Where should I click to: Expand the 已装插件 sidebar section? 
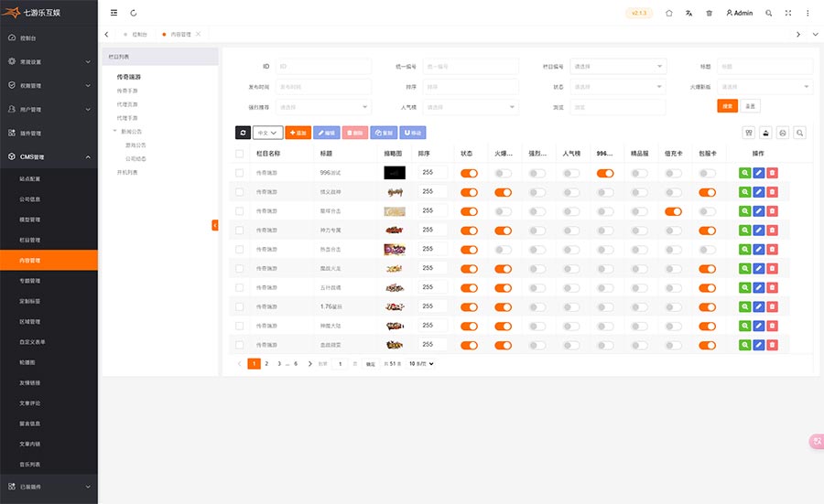pos(49,487)
